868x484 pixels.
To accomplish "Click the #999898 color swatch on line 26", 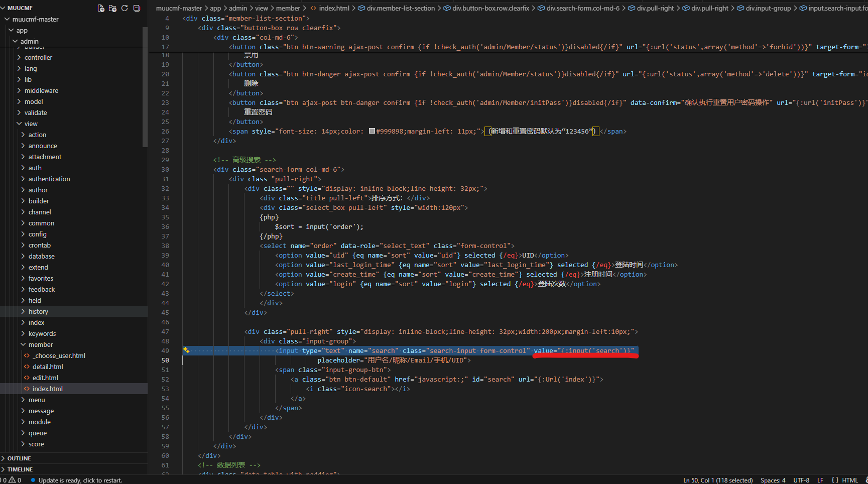I will pyautogui.click(x=372, y=131).
